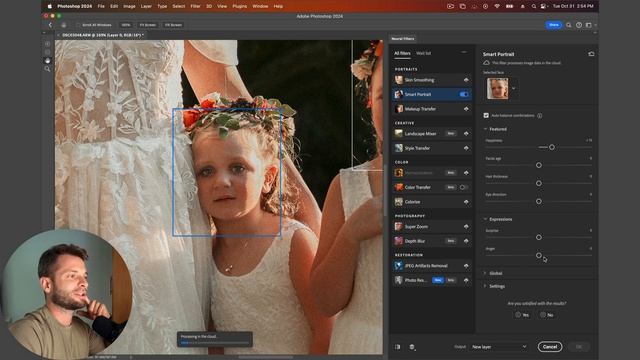The height and width of the screenshot is (360, 640).
Task: Click the back arrow in options bar
Action: pos(50,25)
